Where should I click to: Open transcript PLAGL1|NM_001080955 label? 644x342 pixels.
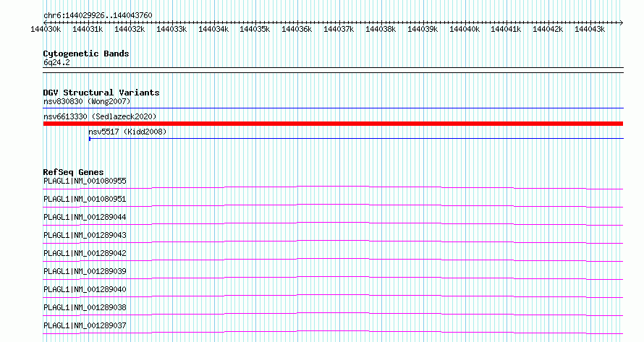85,181
